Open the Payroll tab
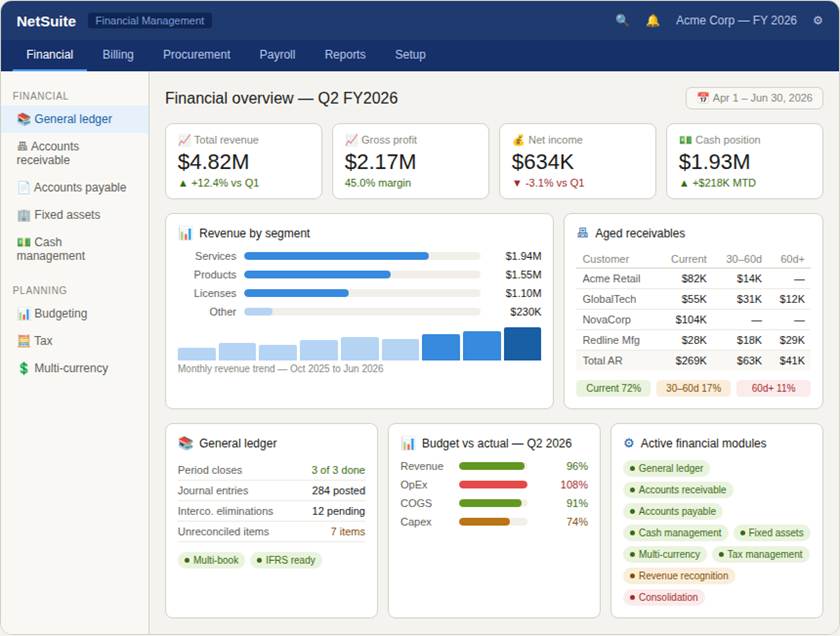The height and width of the screenshot is (636, 840). 277,55
